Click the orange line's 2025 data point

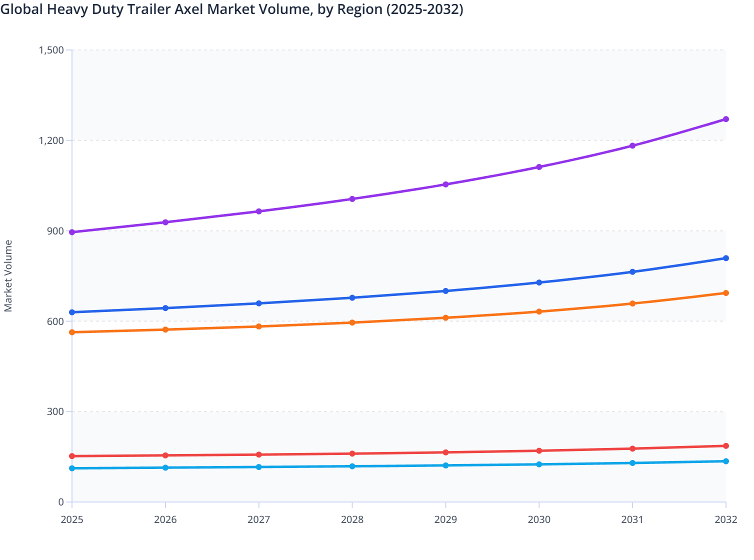[72, 332]
